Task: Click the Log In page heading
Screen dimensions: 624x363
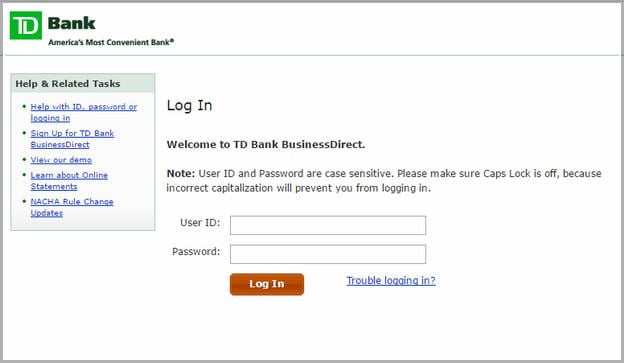Action: point(189,105)
